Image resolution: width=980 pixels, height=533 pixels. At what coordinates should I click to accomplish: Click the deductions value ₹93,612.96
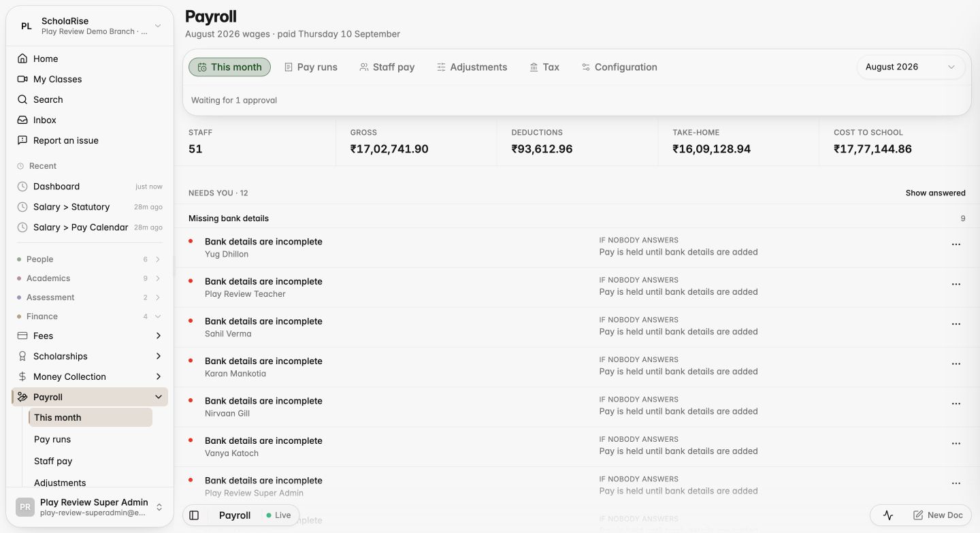click(542, 149)
